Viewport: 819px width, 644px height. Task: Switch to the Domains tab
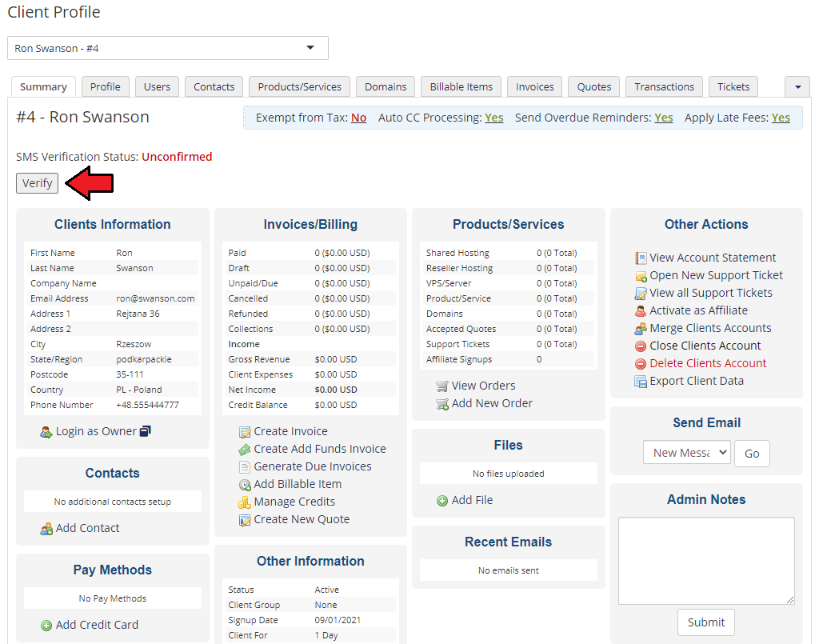click(386, 86)
